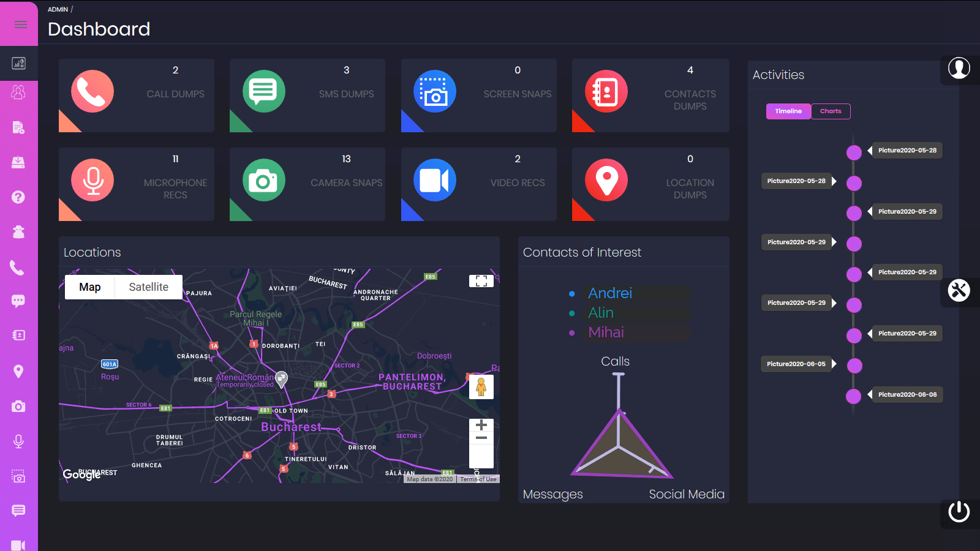Open the location tracking sidebar icon
This screenshot has height=551, width=980.
click(18, 371)
